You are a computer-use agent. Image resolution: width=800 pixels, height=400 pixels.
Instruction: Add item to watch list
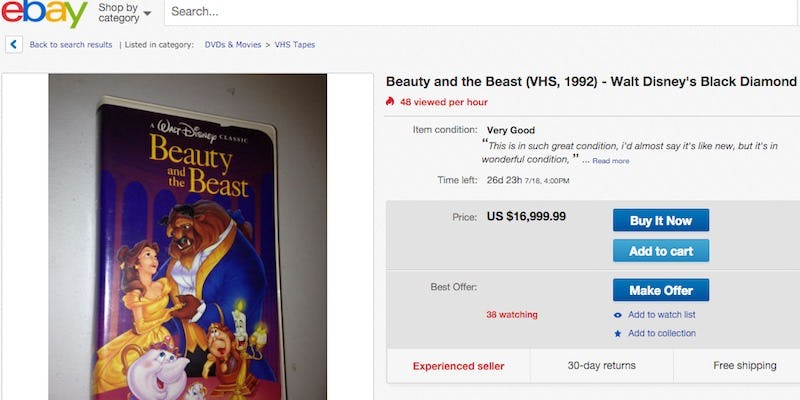(662, 315)
